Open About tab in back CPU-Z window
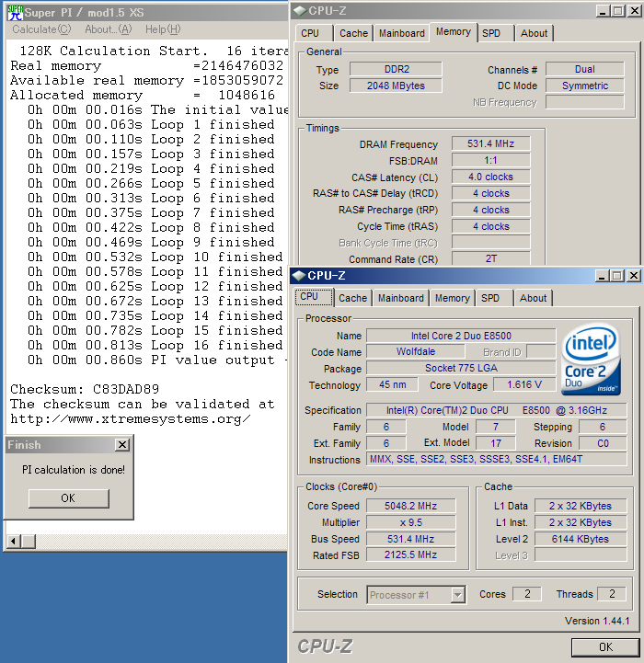 (x=534, y=33)
